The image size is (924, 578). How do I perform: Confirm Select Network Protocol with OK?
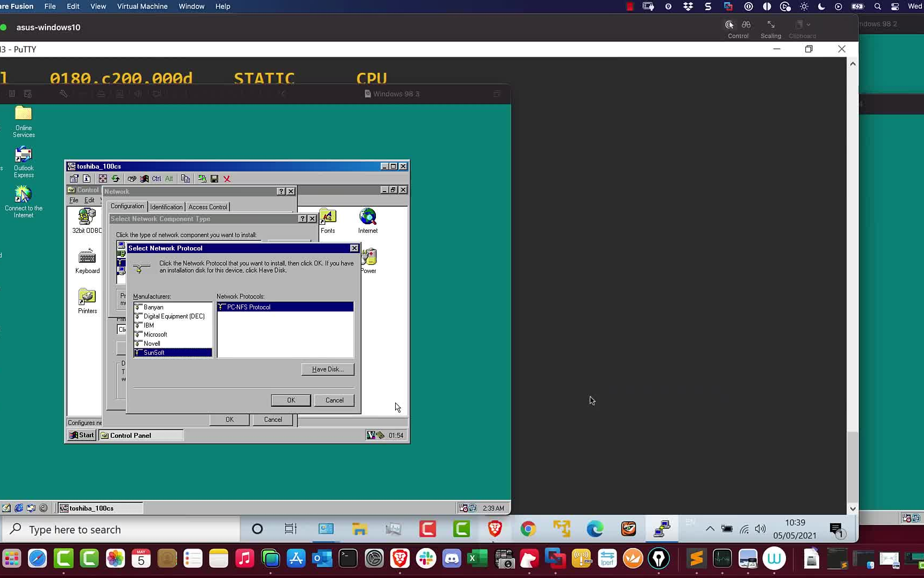click(291, 400)
